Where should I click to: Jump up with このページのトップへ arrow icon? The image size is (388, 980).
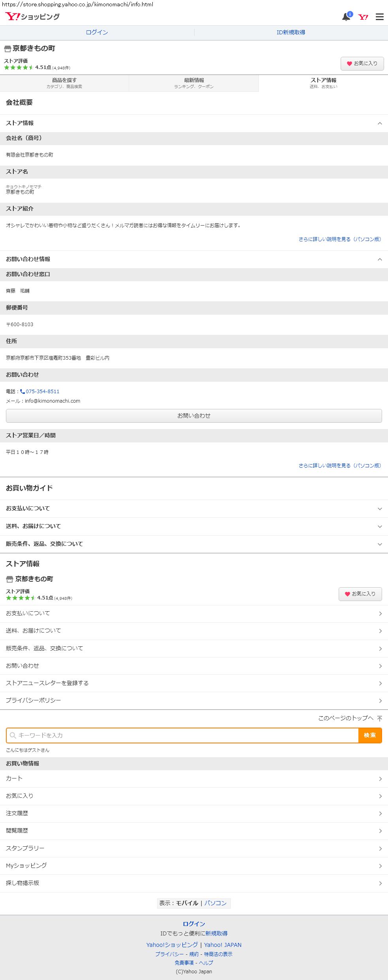coord(379,718)
